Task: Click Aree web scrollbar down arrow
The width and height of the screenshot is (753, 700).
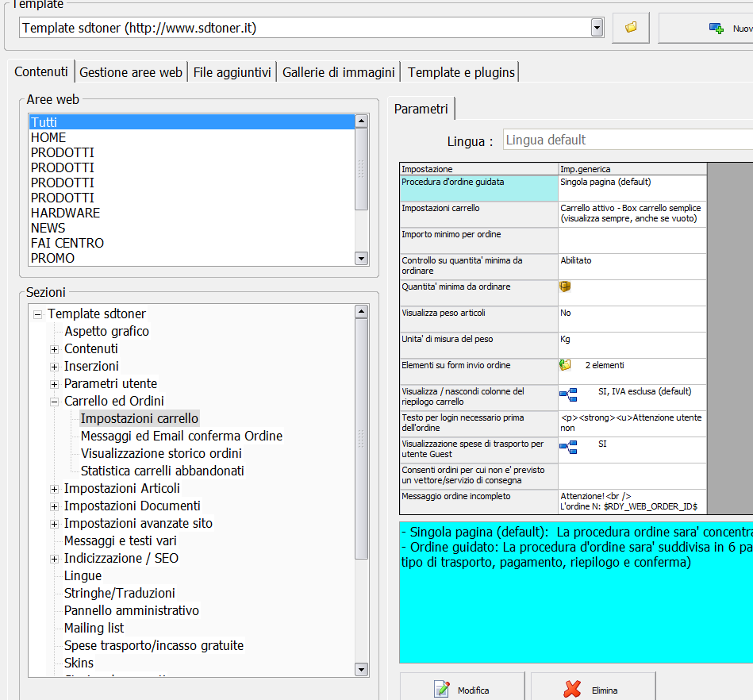Action: [361, 259]
